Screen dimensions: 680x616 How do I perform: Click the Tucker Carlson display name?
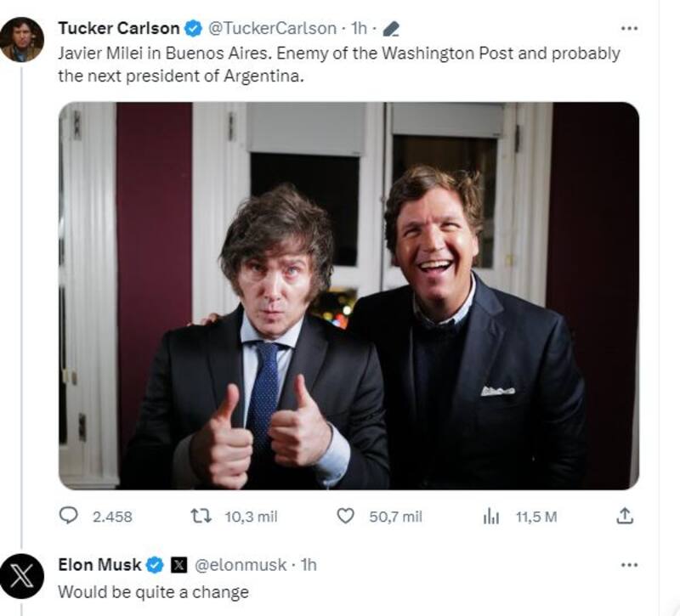pos(118,28)
